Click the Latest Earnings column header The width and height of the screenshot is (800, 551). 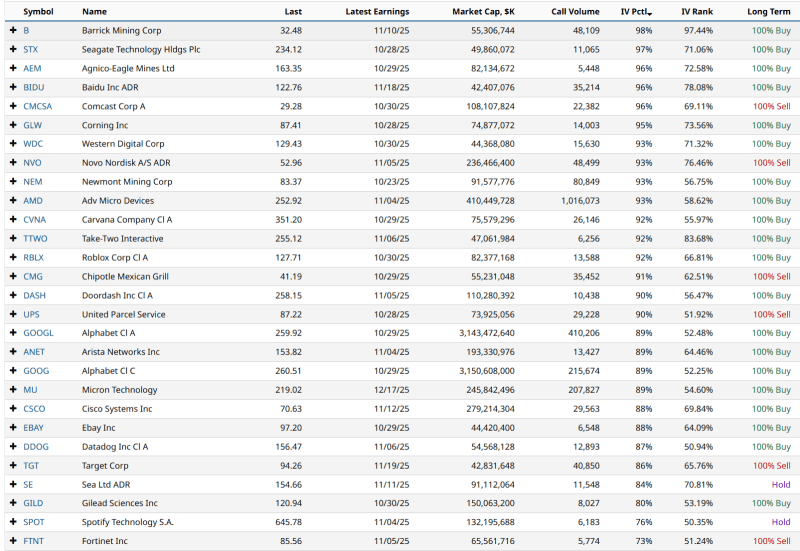pos(377,12)
